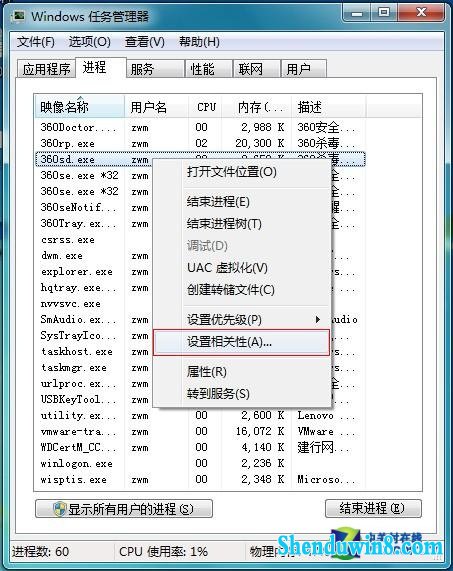Click the 16,072 K memory value
453x571 pixels.
pos(260,432)
